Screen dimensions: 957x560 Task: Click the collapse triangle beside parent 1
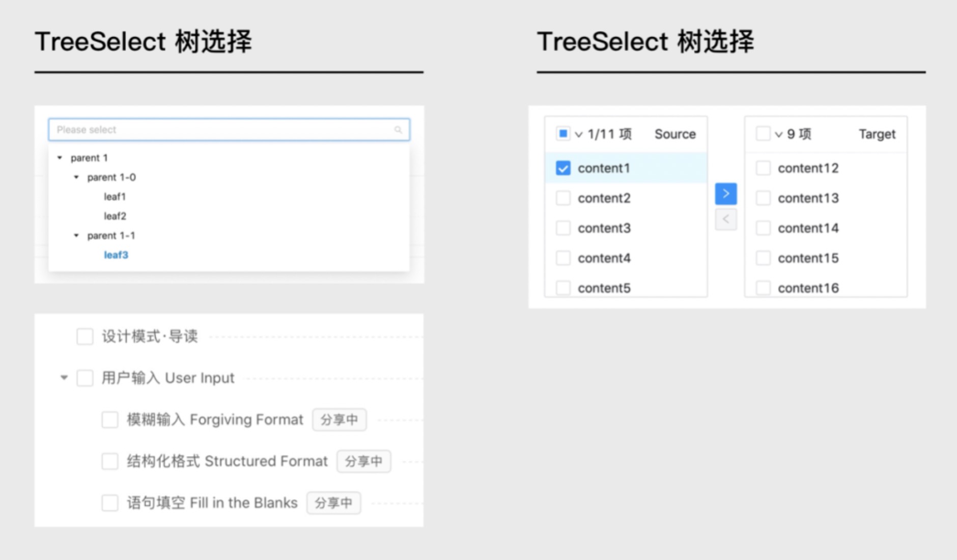(60, 158)
